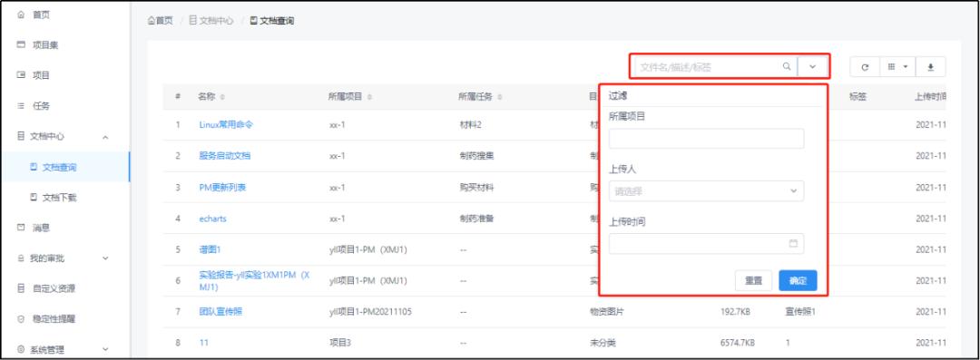Open the column display grid dropdown
The height and width of the screenshot is (360, 980).
click(897, 67)
